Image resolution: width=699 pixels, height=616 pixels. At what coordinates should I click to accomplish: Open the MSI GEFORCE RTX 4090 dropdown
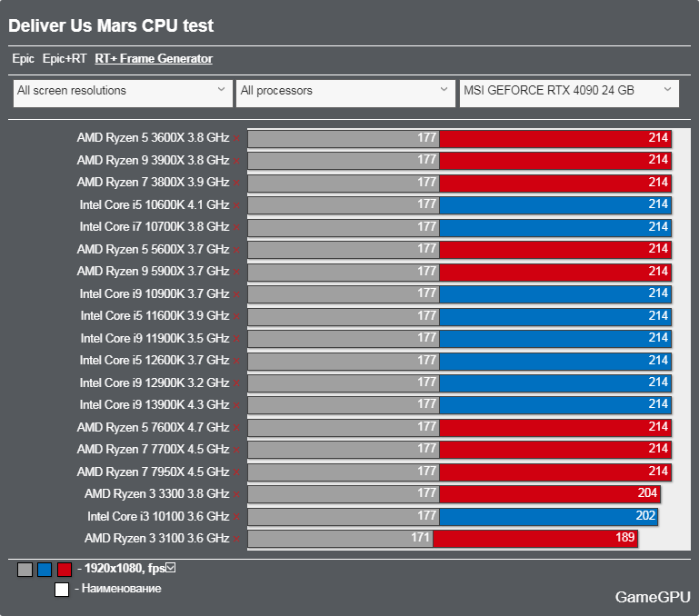coord(569,94)
